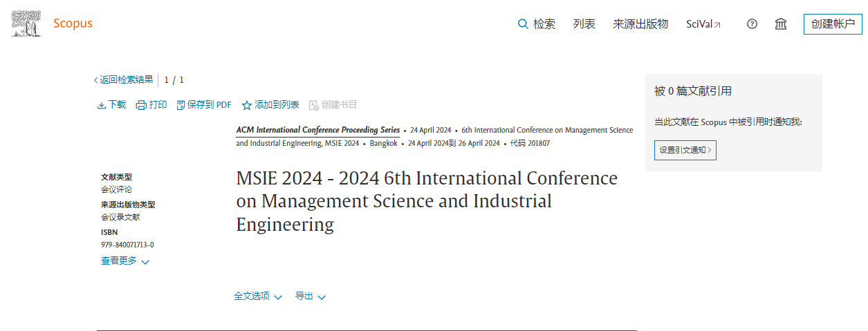
Task: Click the 会议录文献 source type text
Action: (120, 217)
